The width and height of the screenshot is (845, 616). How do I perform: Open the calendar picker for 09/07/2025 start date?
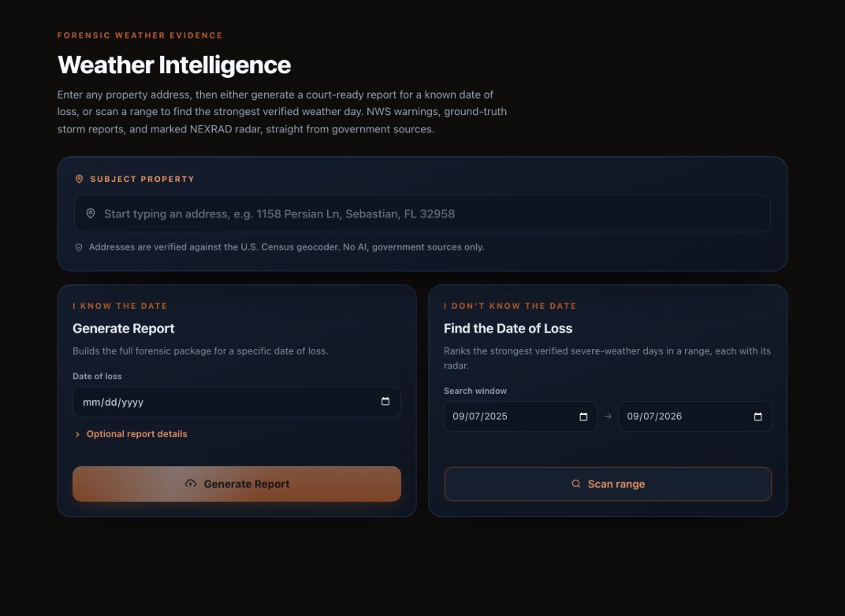click(x=583, y=416)
